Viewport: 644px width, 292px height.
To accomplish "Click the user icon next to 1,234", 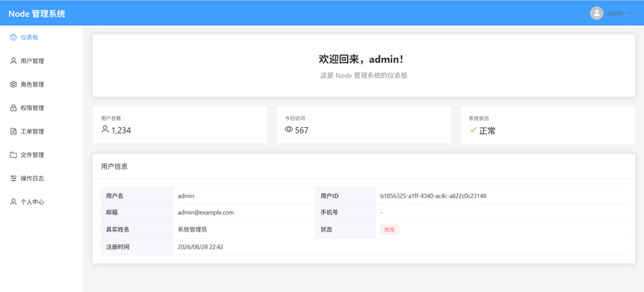I will coord(105,130).
